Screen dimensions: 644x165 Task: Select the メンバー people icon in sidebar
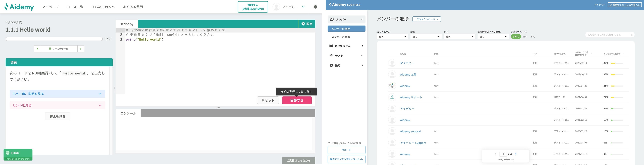332,19
